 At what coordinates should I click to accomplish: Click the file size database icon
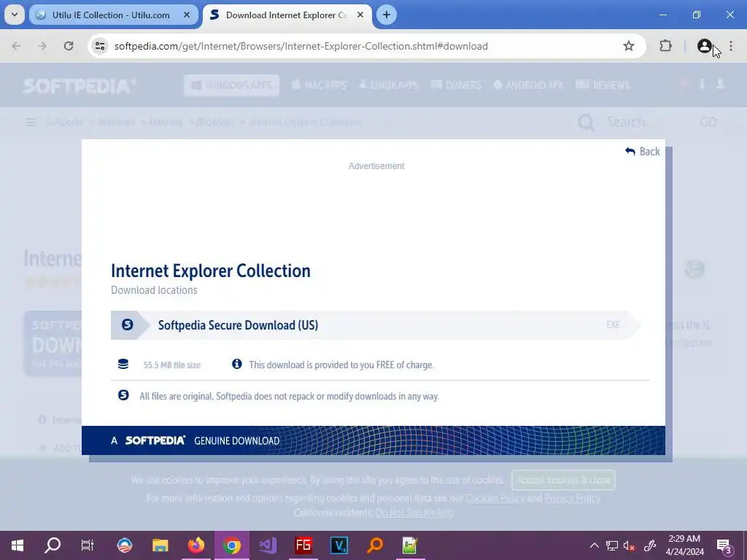pyautogui.click(x=123, y=365)
